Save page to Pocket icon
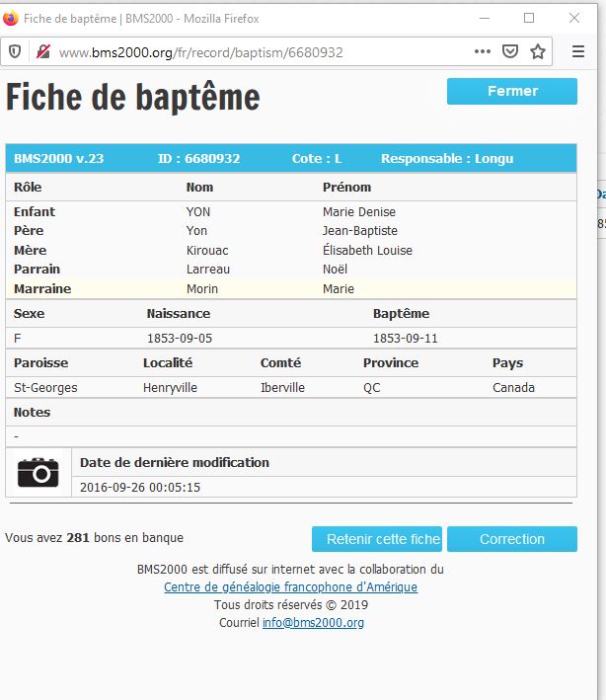Viewport: 606px width, 700px height. point(510,51)
